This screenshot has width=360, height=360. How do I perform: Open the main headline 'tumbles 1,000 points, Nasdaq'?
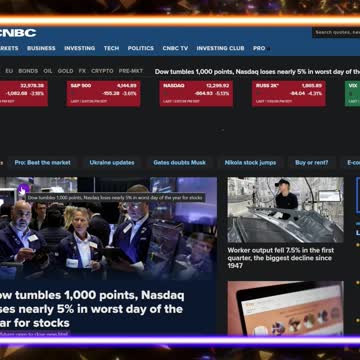92,309
